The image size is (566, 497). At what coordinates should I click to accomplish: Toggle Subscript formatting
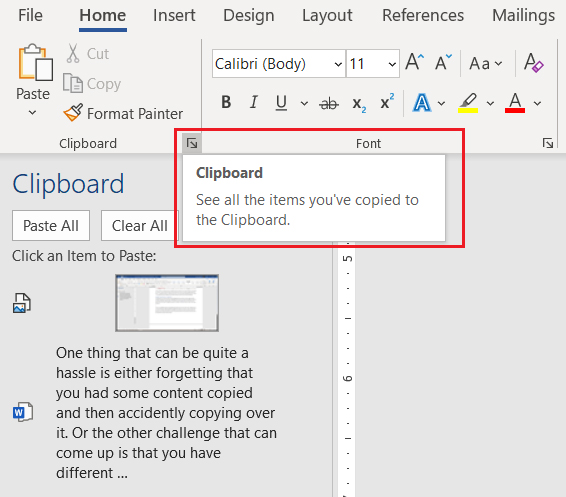359,104
